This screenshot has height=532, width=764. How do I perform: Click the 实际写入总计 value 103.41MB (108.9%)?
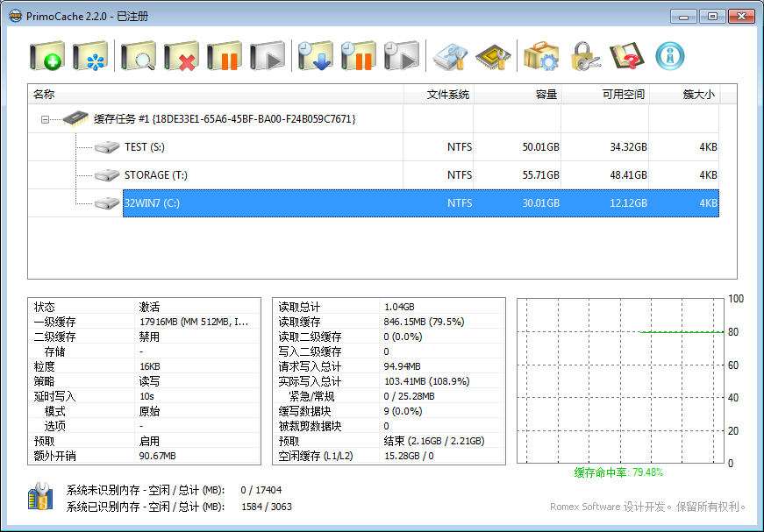[x=427, y=381]
